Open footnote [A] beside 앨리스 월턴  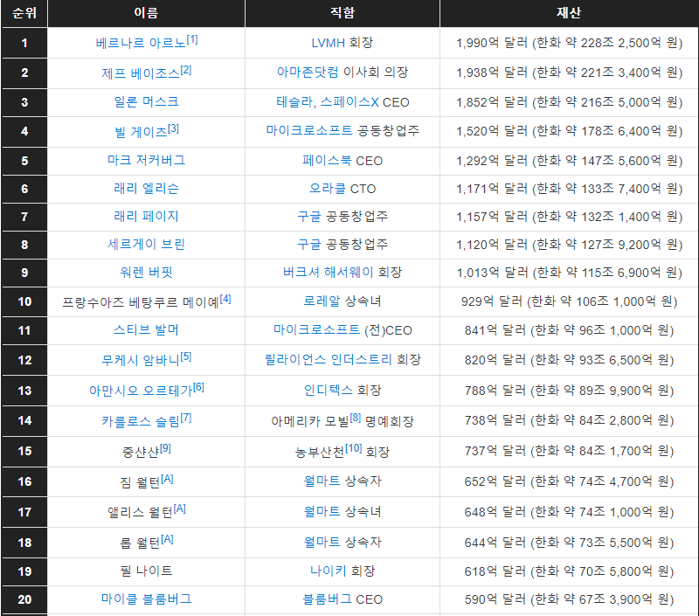(x=180, y=509)
